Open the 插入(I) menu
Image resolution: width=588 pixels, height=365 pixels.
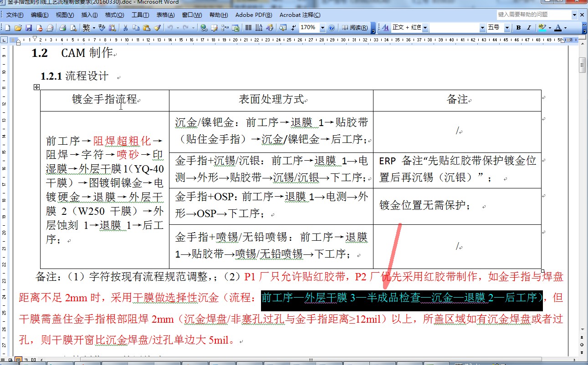[89, 15]
